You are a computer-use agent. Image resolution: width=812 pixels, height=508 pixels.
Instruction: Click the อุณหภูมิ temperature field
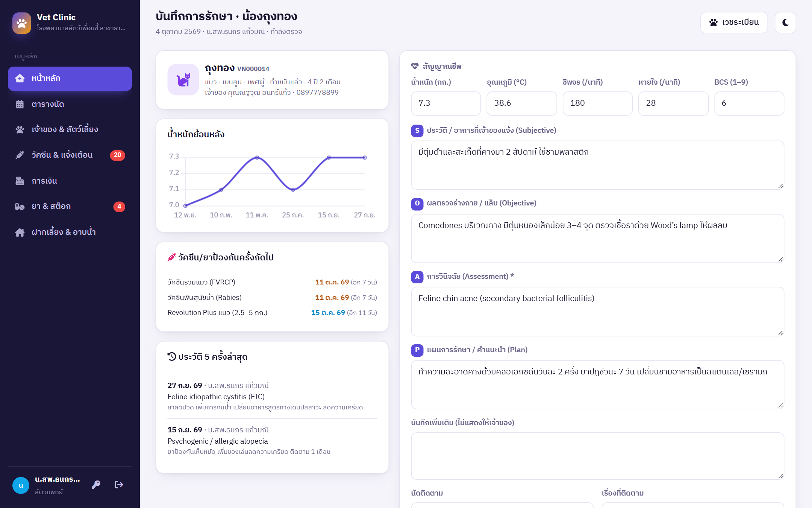click(522, 103)
